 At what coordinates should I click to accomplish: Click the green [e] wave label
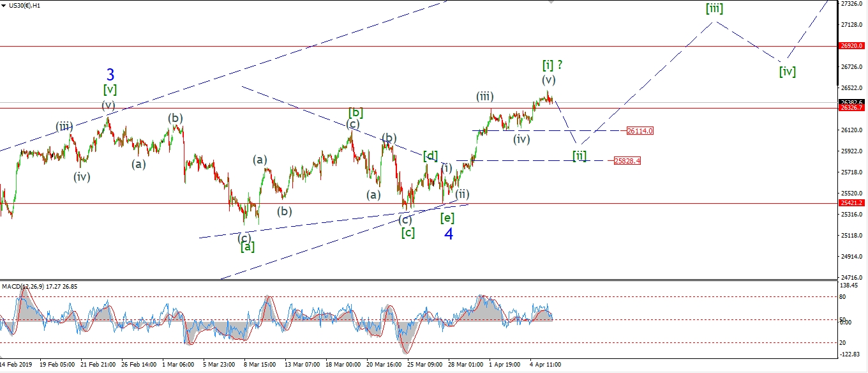pyautogui.click(x=447, y=218)
